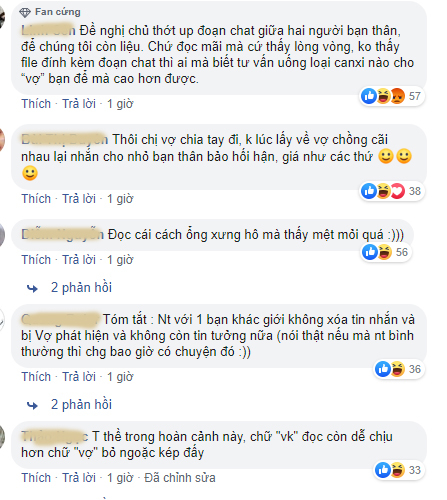Click the haha reaction icon beside count 56
Image resolution: width=447 pixels, height=500 pixels.
[x=384, y=252]
